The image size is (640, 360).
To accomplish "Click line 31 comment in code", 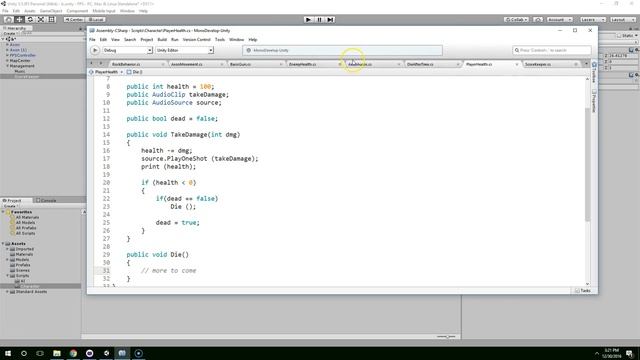I will point(169,271).
